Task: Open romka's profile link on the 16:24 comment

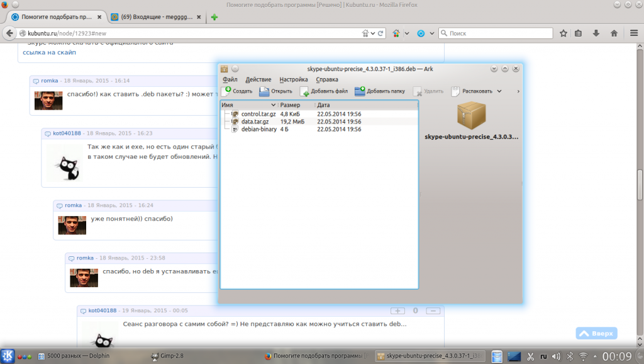Action: point(73,205)
